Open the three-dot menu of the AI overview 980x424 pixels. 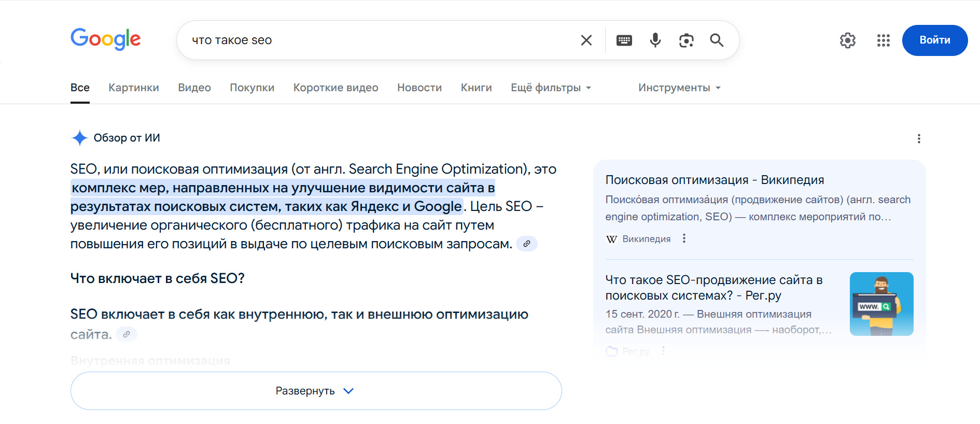pos(919,138)
